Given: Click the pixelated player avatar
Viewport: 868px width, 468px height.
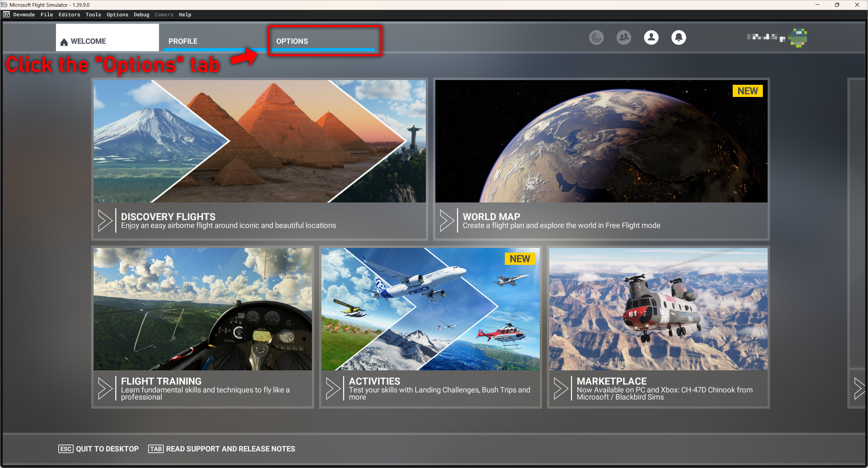Looking at the screenshot, I should point(797,38).
